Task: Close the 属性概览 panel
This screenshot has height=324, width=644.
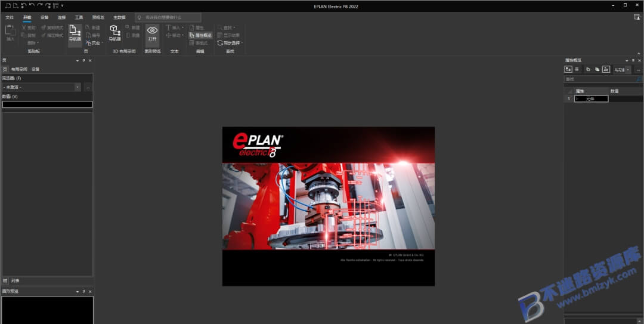Action: 639,60
